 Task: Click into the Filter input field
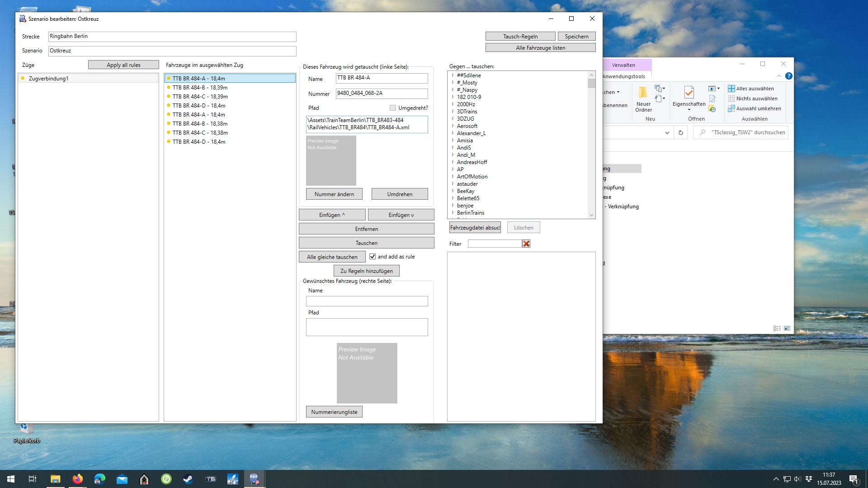[x=494, y=244]
